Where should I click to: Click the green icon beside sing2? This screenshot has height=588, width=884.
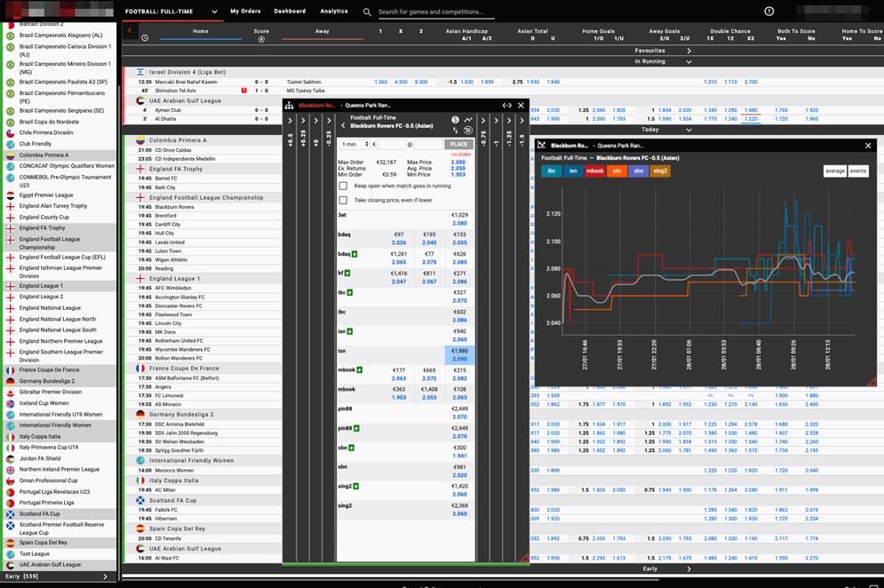click(x=355, y=487)
